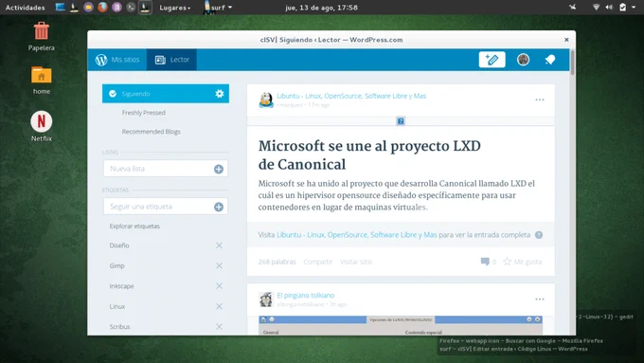This screenshot has width=644, height=363.
Task: Remove the Linux tag
Action: coord(219,306)
